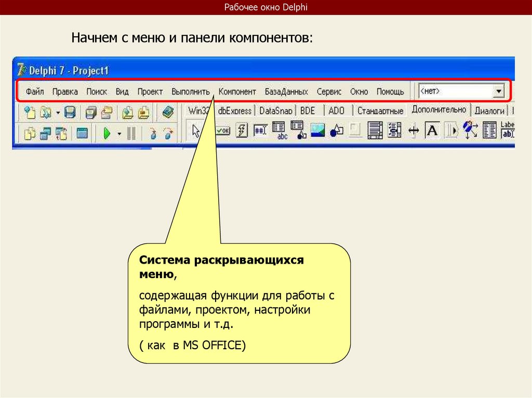Image resolution: width=532 pixels, height=398 pixels.
Task: Expand the Run button dropdown arrow
Action: (119, 133)
